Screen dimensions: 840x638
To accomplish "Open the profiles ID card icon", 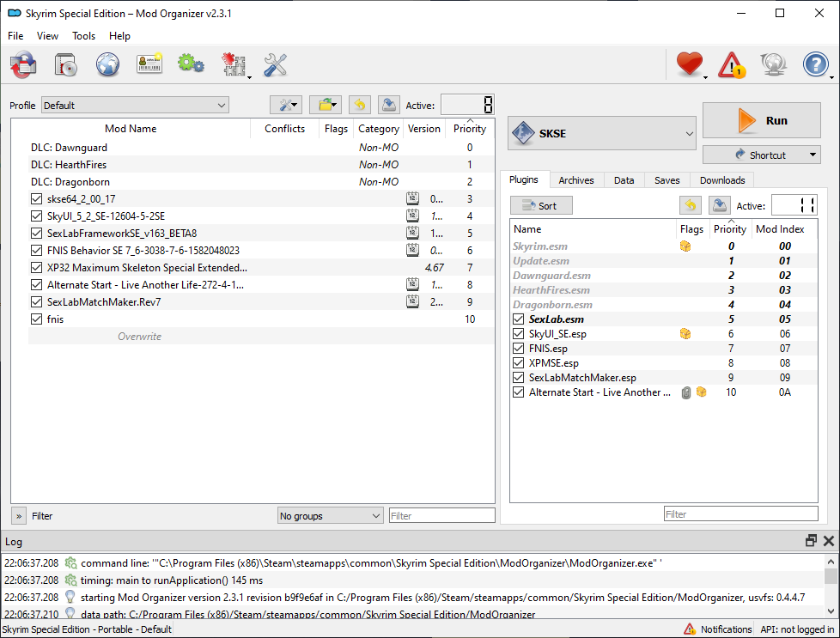I will 149,64.
